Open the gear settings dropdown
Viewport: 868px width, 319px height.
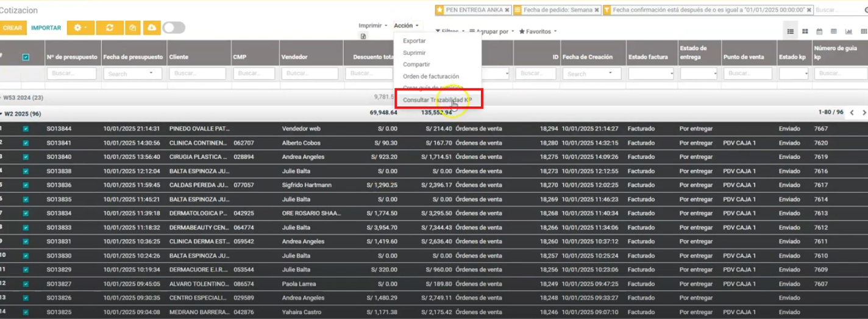point(80,28)
